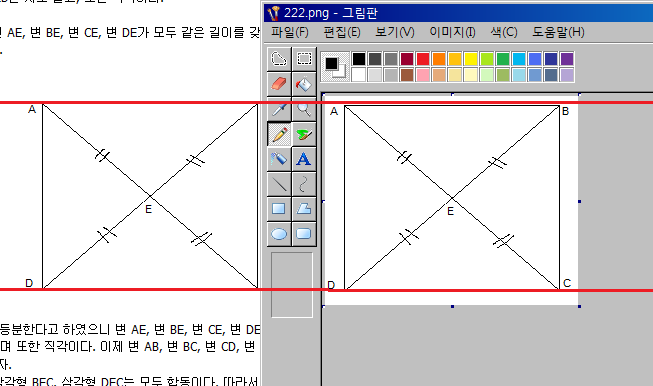Pick the Rectangle shape tool

[x=279, y=209]
